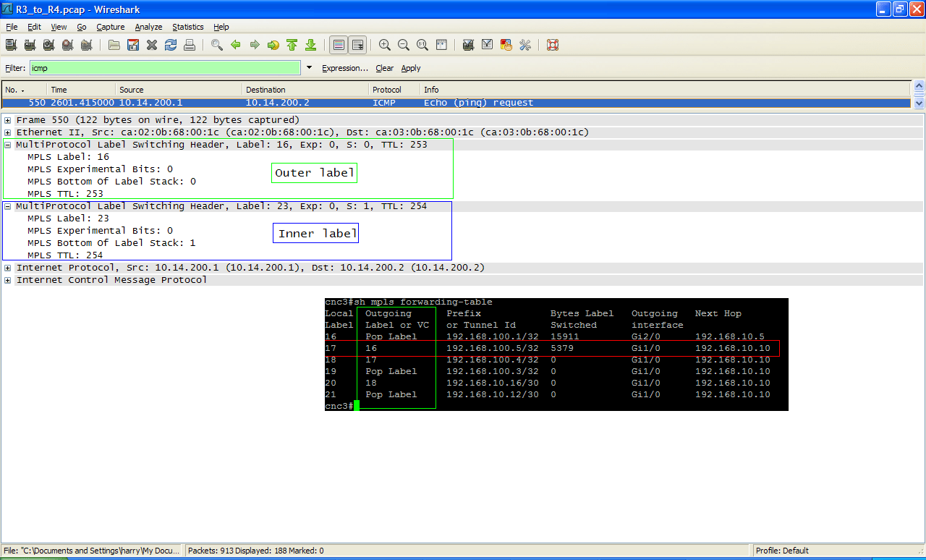Screen dimensions: 926x560
Task: Select the MPLS Label: 16 field
Action: [68, 157]
